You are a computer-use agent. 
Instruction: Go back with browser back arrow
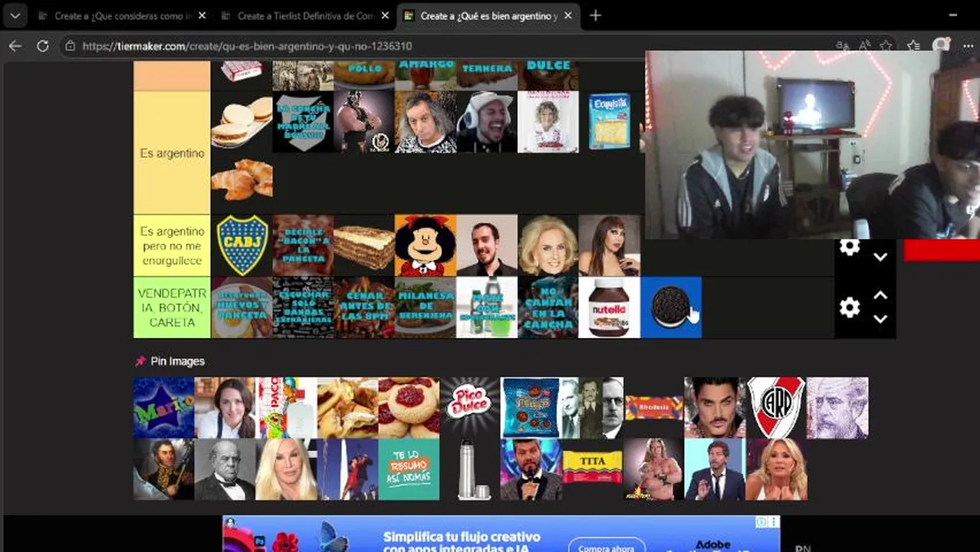tap(15, 46)
